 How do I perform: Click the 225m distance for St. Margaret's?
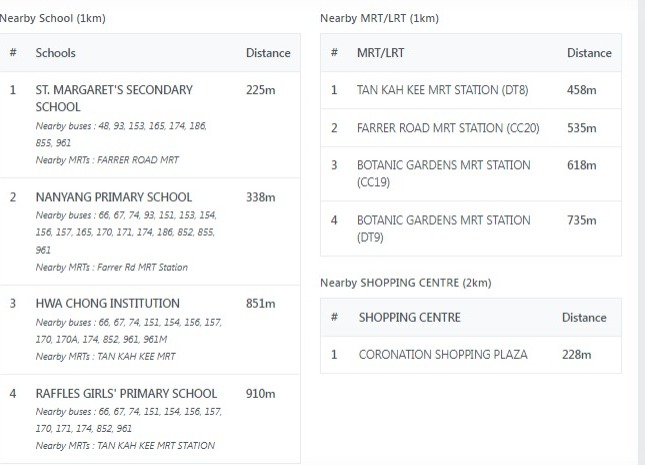(260, 89)
